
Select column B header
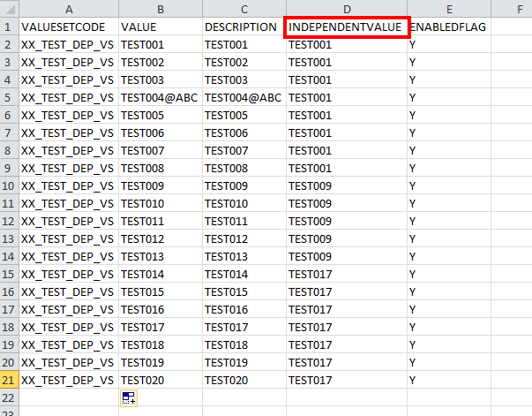click(161, 9)
